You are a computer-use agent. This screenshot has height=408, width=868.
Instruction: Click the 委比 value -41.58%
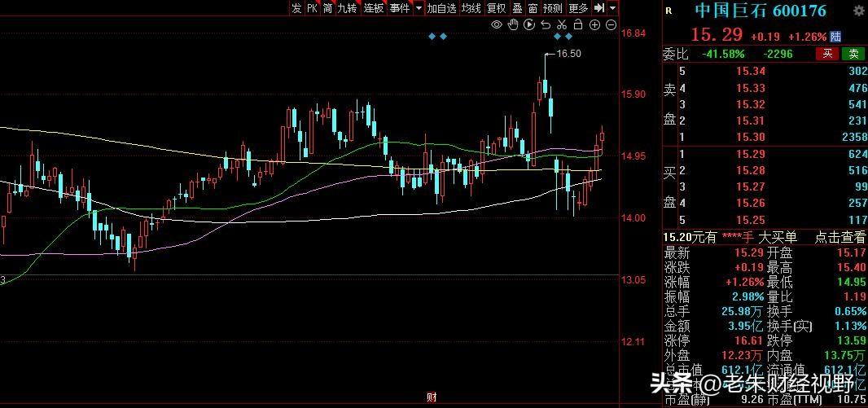click(x=723, y=54)
